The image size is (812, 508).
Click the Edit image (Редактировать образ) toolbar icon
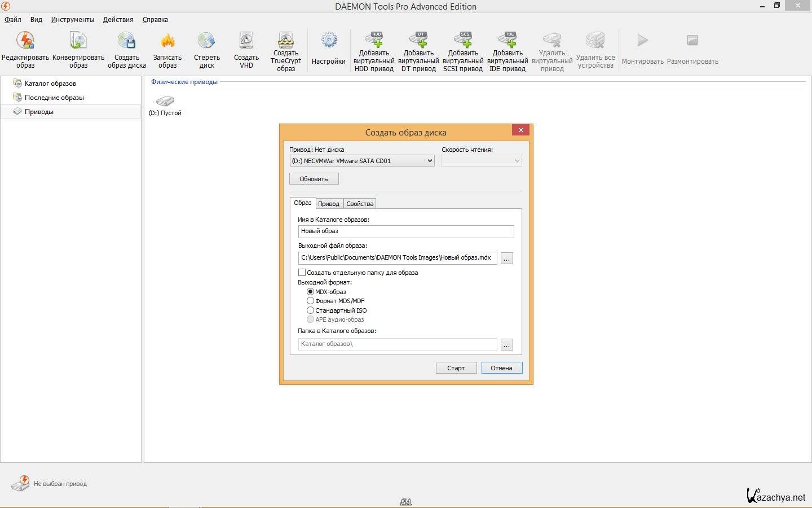coord(25,41)
